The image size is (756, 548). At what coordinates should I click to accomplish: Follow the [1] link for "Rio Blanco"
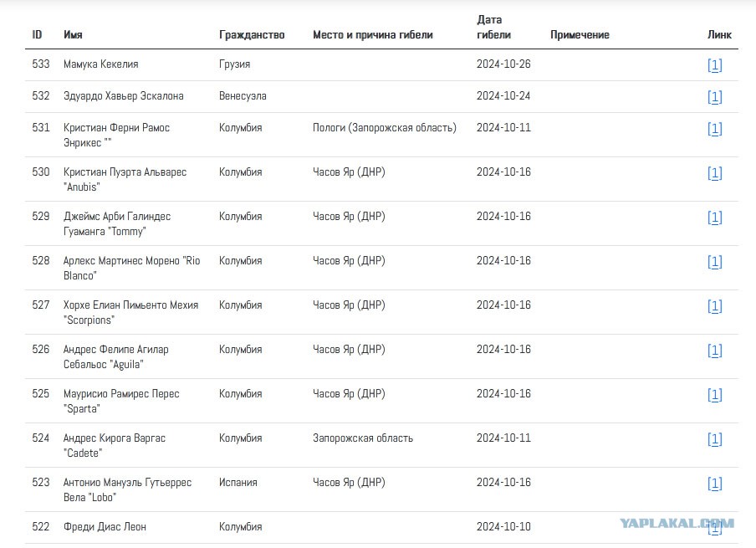[x=714, y=262]
